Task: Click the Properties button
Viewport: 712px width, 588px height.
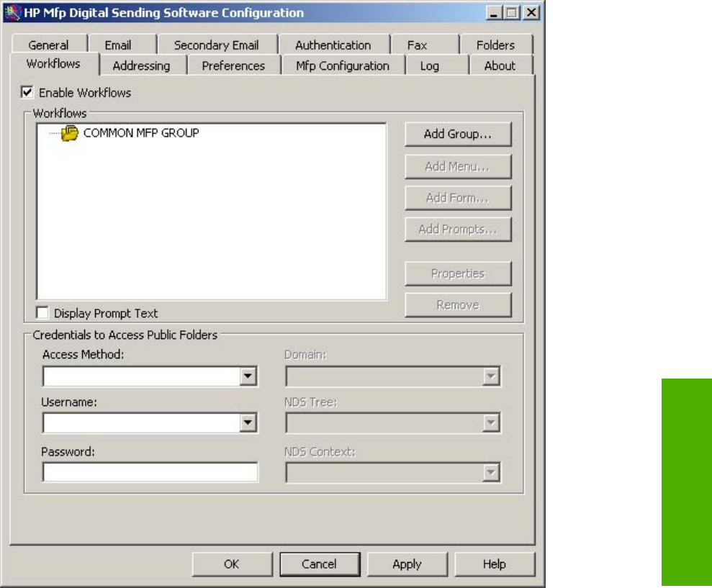Action: (458, 273)
